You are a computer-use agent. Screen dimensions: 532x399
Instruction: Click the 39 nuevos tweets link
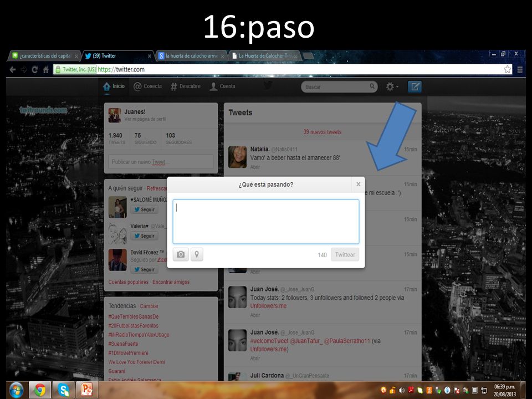click(x=323, y=132)
